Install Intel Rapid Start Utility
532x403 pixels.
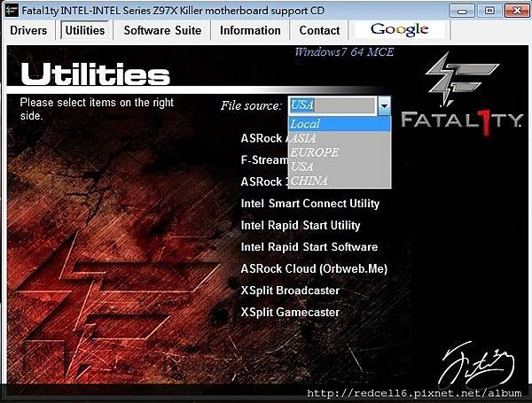click(301, 225)
